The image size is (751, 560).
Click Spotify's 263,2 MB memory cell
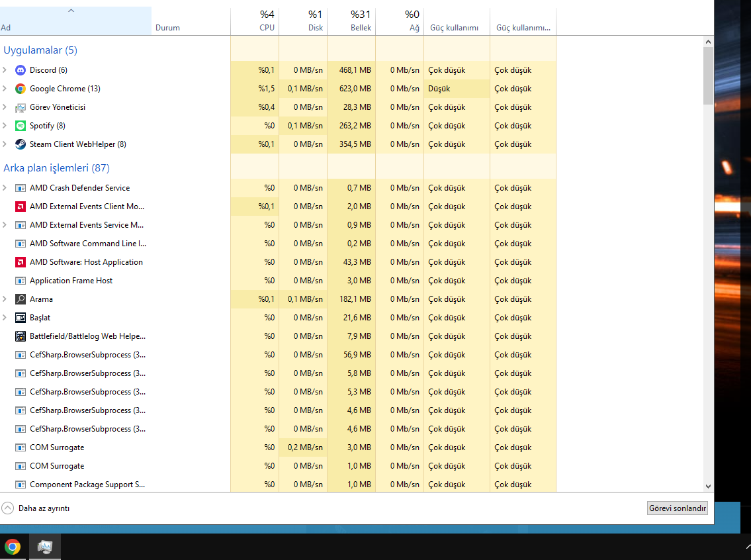(351, 126)
